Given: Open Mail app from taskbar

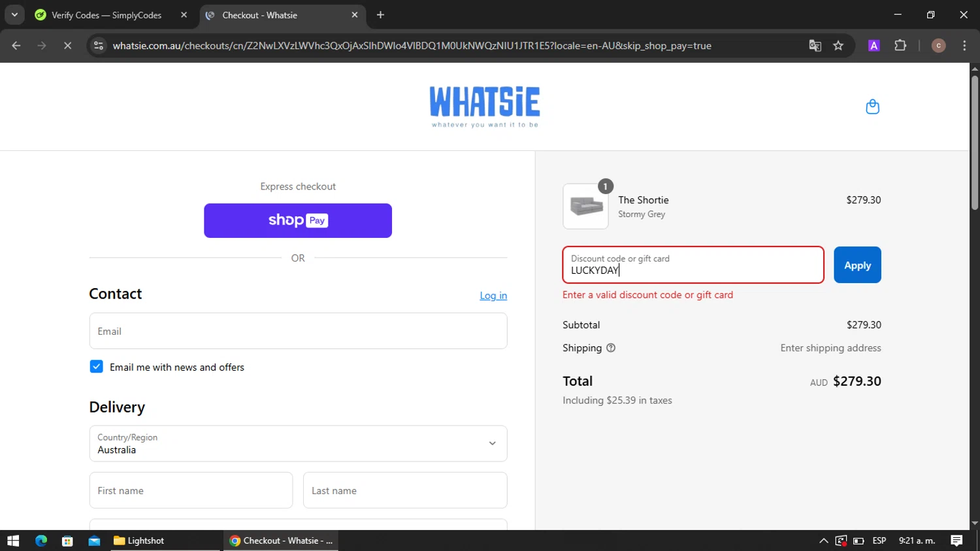Looking at the screenshot, I should [x=94, y=541].
